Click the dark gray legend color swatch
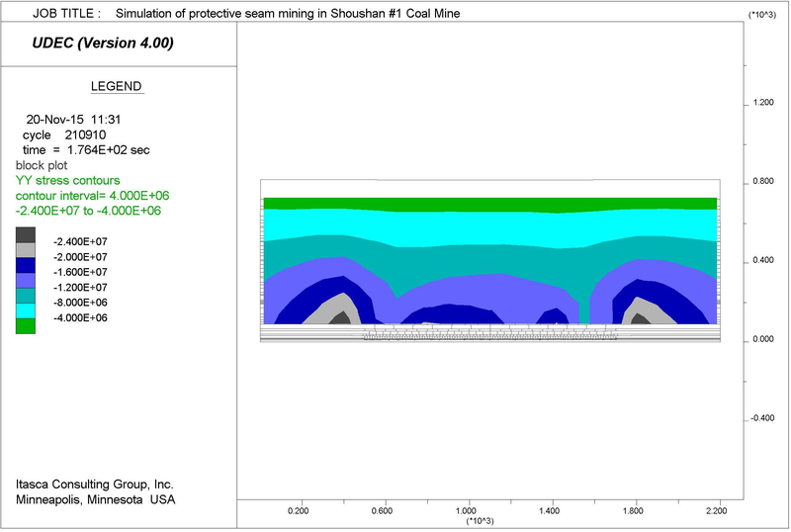The width and height of the screenshot is (791, 532). 26,235
